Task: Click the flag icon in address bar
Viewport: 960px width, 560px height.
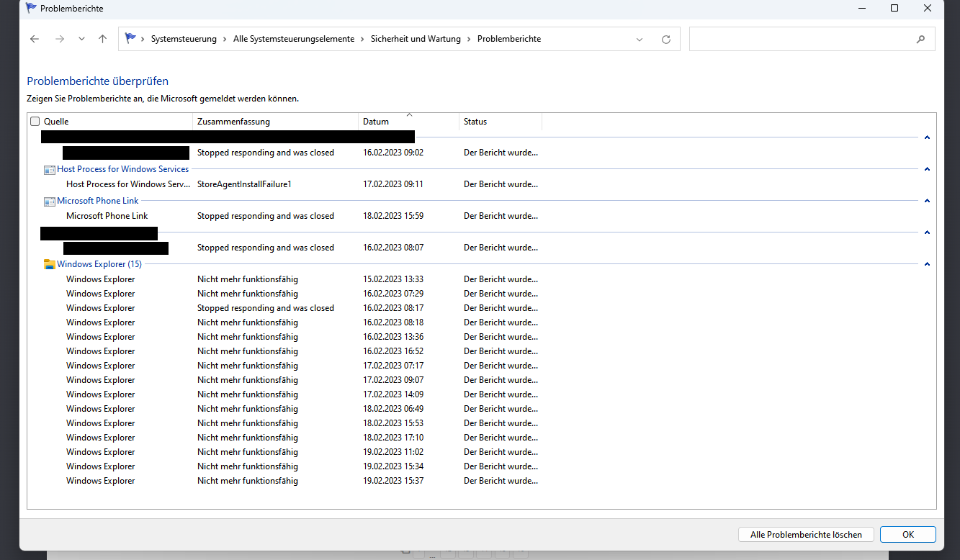Action: 130,39
